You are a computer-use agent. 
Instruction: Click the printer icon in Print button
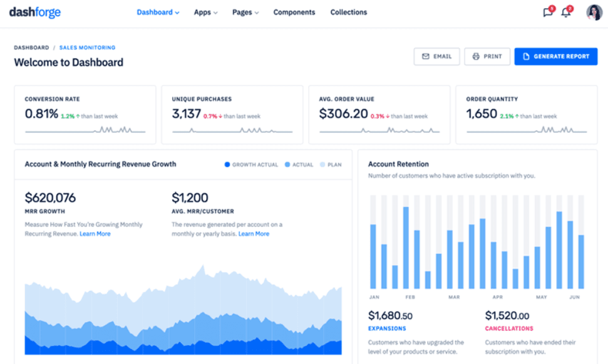click(476, 56)
